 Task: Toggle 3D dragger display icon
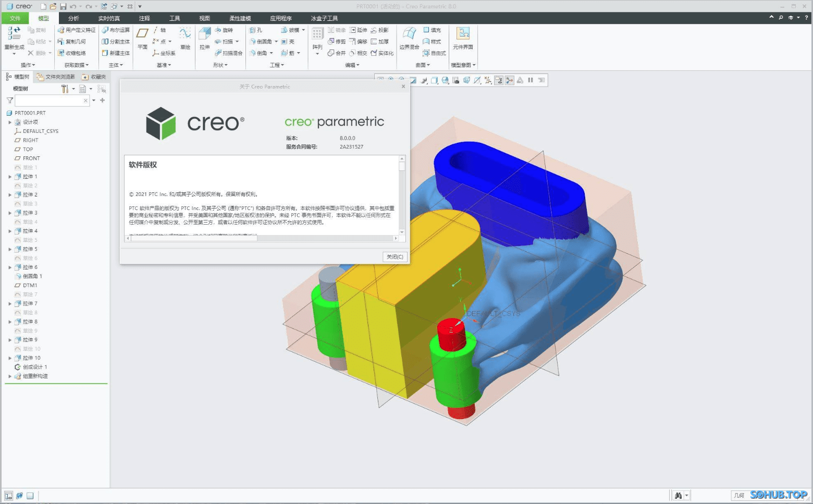(509, 80)
